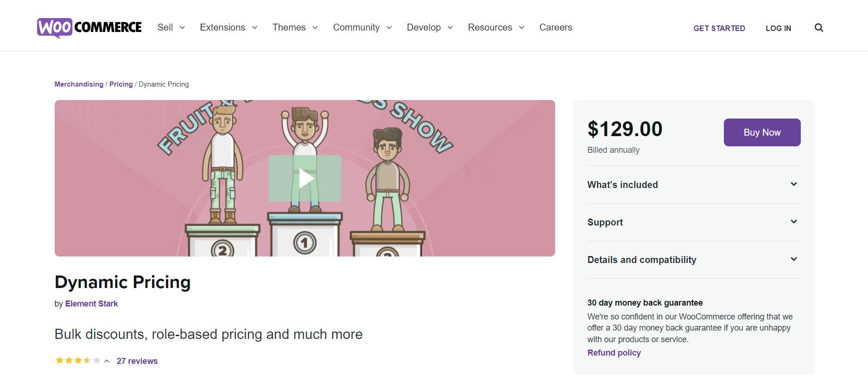Visit the Element Stark developer page

click(x=91, y=304)
